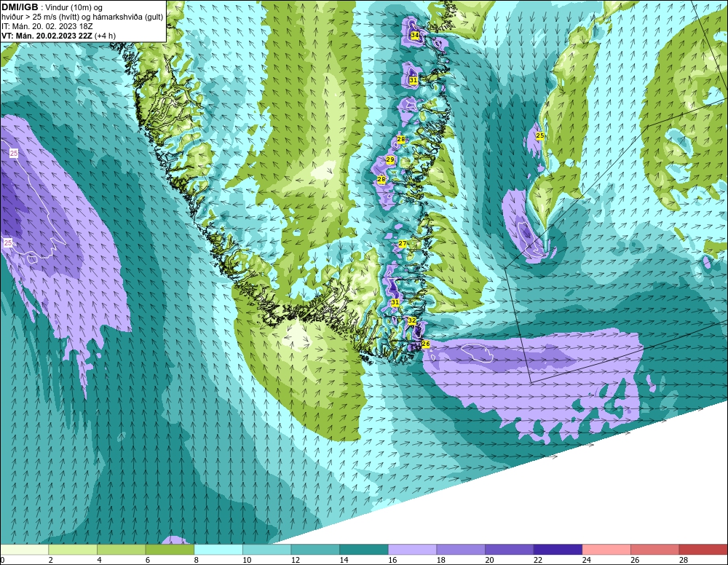Image resolution: width=728 pixels, height=565 pixels.
Task: Pick the light green 2–4 m/s swatch
Action: tap(73, 550)
